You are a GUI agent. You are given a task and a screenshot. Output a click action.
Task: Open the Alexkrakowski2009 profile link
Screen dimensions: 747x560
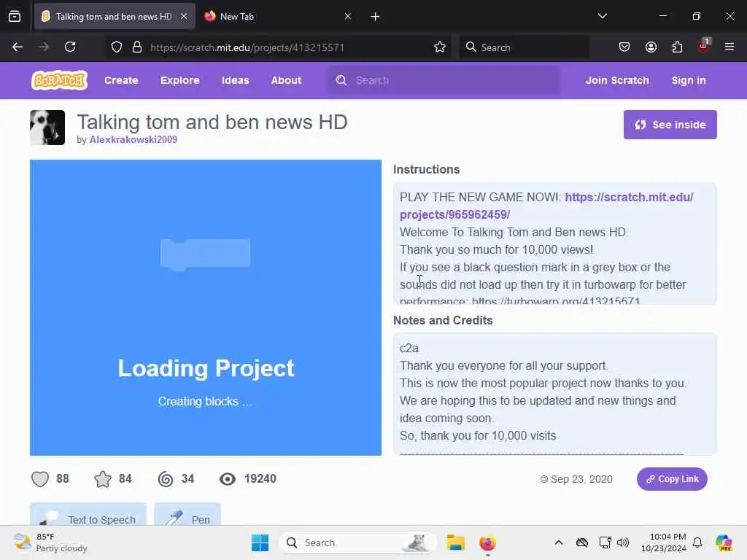133,139
